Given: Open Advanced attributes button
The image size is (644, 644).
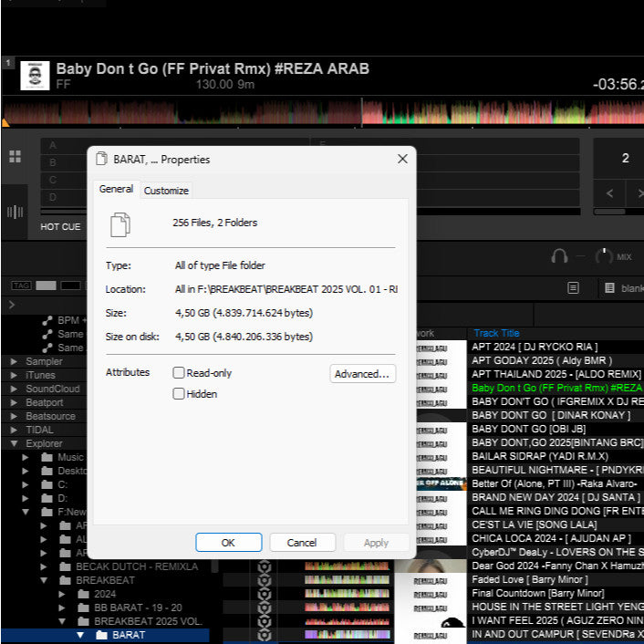Looking at the screenshot, I should (x=362, y=374).
